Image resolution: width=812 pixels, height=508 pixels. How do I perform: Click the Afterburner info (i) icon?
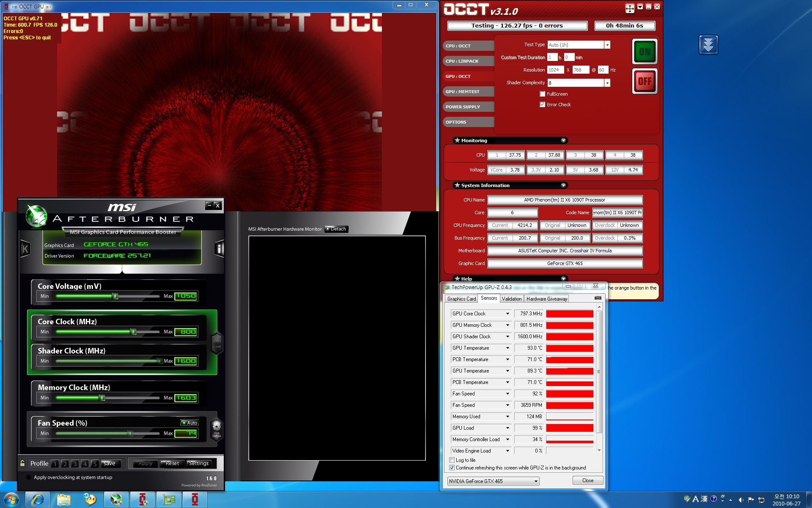(x=219, y=248)
